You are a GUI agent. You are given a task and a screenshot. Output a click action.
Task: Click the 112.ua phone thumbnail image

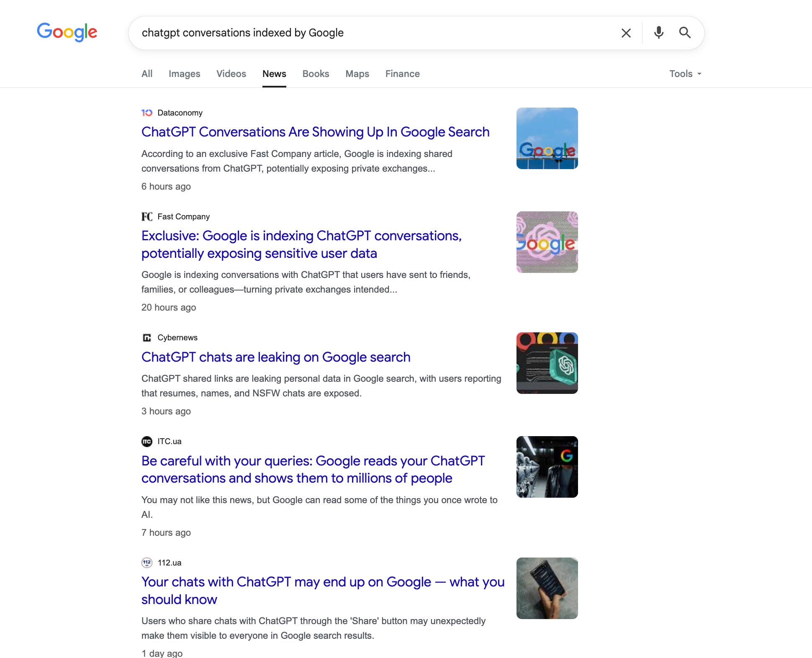tap(547, 588)
